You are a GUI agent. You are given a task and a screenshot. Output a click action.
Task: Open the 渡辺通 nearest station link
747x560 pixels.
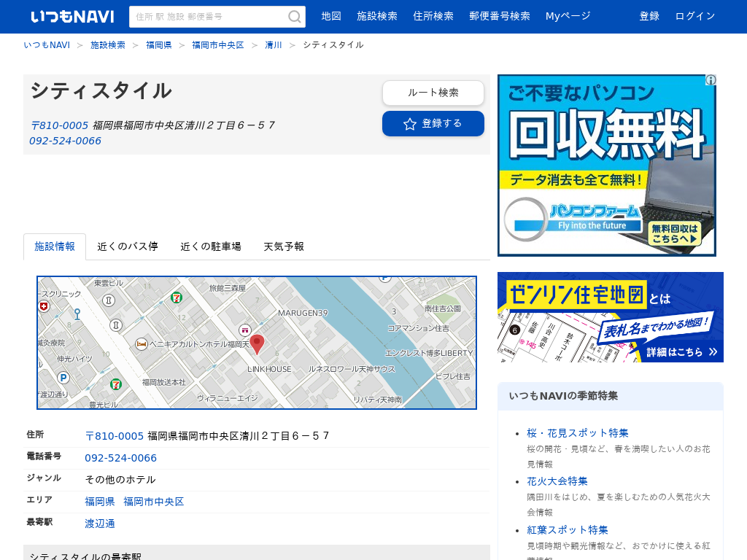point(100,524)
